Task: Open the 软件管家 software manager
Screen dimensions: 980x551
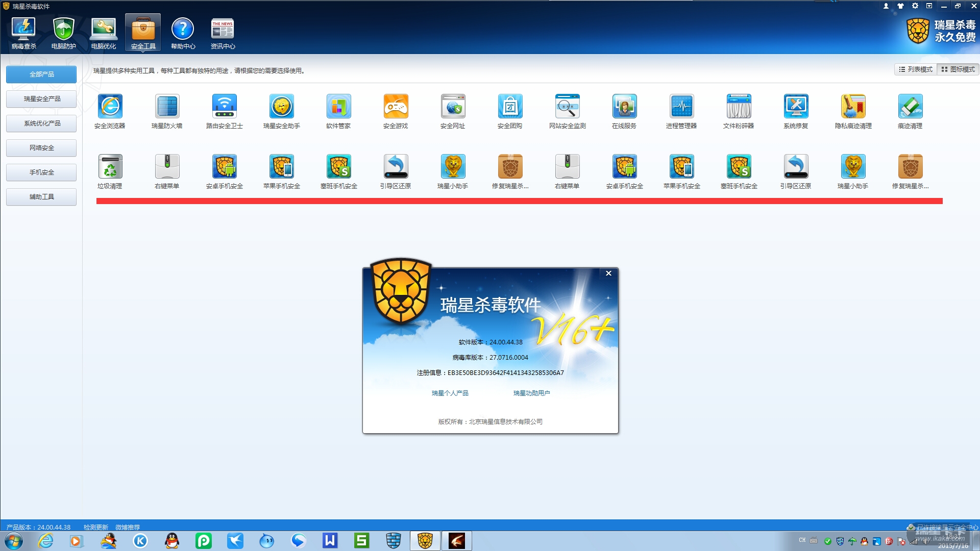Action: tap(338, 107)
